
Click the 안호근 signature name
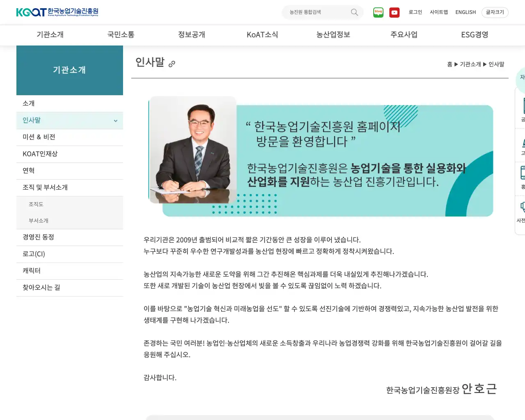click(x=479, y=389)
